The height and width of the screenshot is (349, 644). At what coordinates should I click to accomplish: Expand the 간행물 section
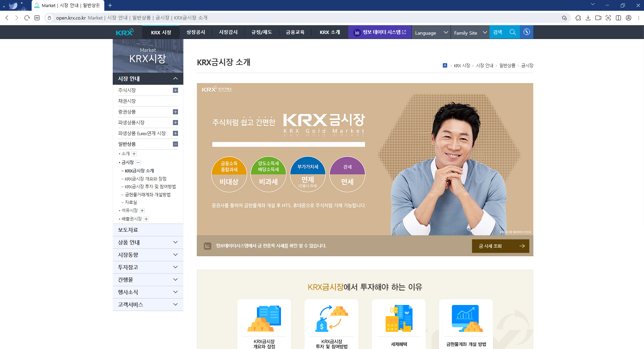click(x=148, y=280)
